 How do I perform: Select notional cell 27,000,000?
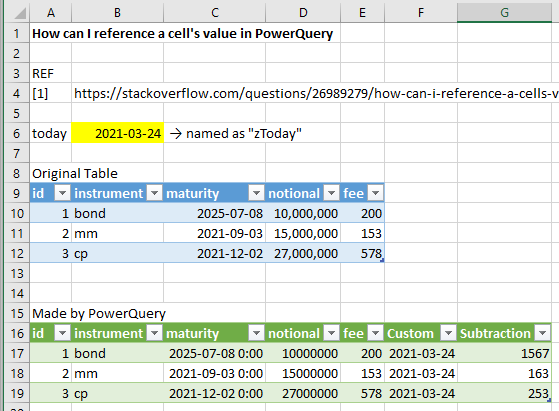[303, 253]
